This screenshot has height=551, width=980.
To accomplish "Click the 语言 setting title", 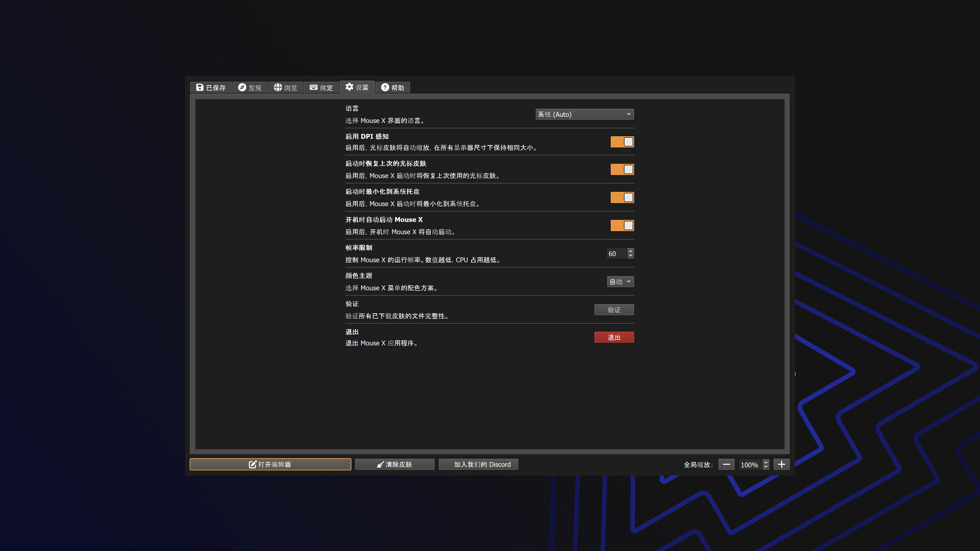I will pyautogui.click(x=352, y=108).
